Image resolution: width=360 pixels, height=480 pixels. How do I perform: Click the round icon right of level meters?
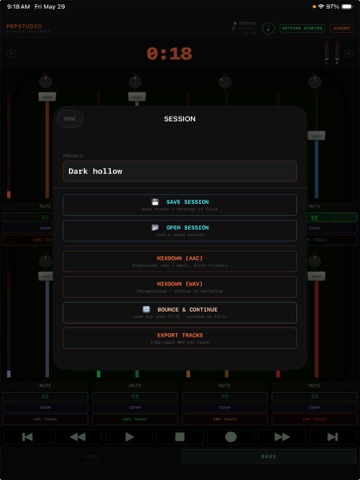coord(348,53)
